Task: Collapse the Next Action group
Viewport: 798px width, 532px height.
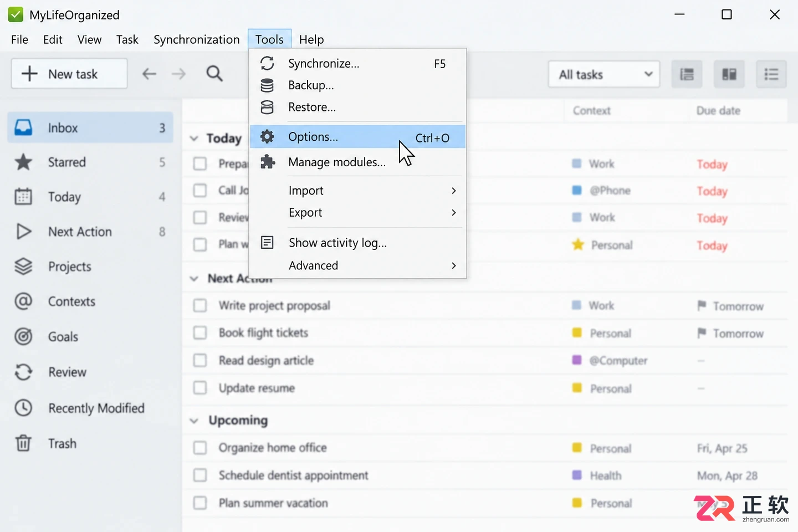Action: pyautogui.click(x=194, y=279)
